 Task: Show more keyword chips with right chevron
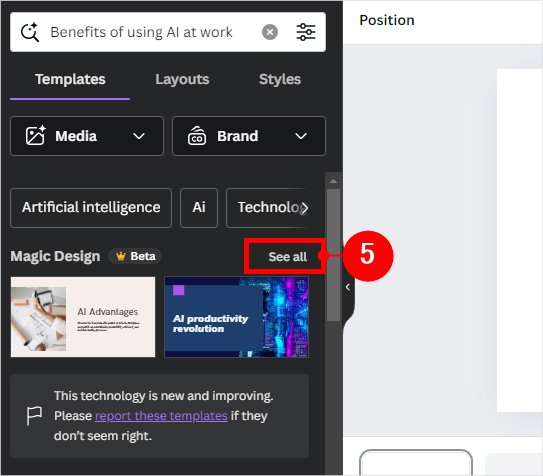(x=304, y=208)
